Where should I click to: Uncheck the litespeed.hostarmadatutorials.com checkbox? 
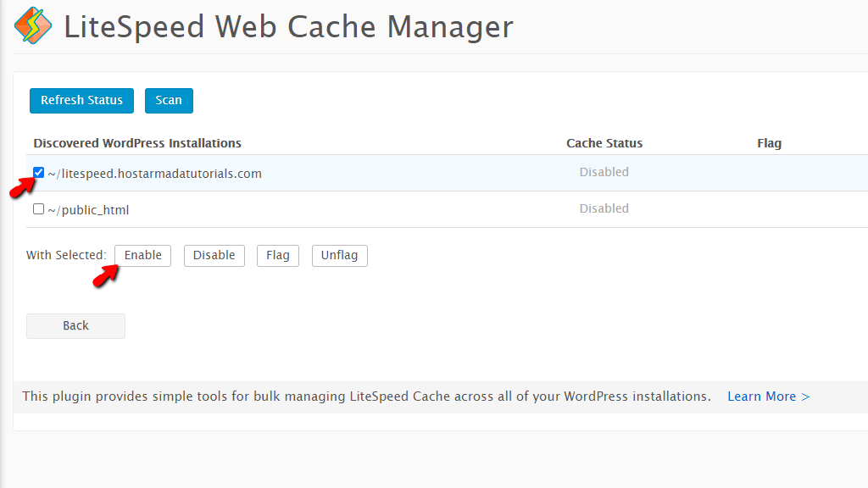point(38,173)
